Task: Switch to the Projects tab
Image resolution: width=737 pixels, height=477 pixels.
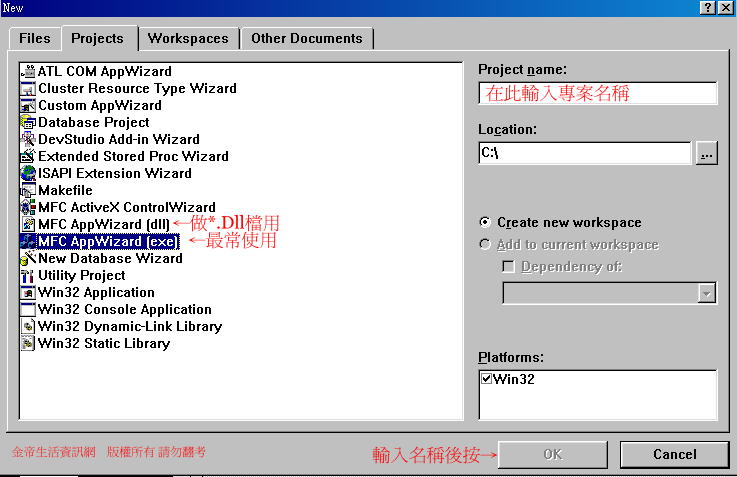Action: pyautogui.click(x=98, y=38)
